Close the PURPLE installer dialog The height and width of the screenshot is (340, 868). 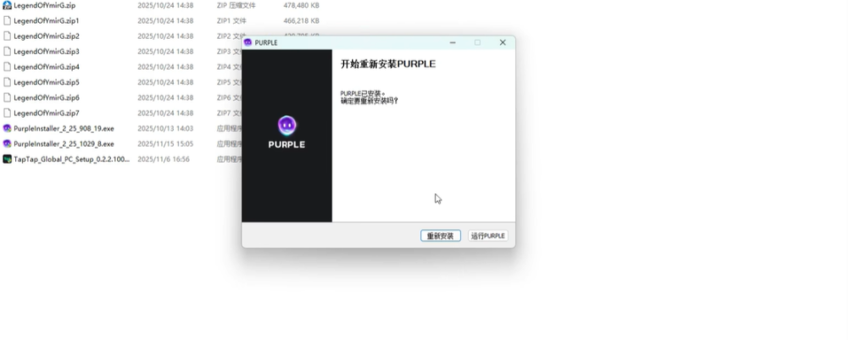pos(503,42)
